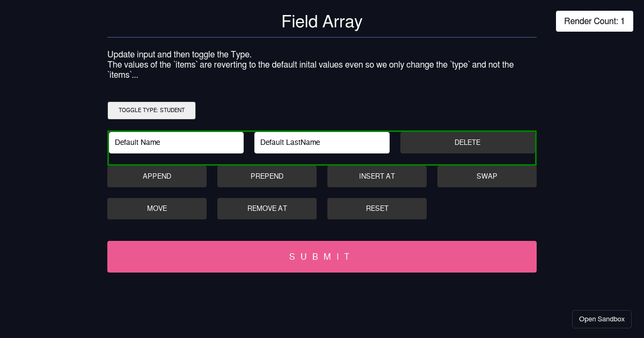644x338 pixels.
Task: Click the RESET button
Action: point(377,208)
